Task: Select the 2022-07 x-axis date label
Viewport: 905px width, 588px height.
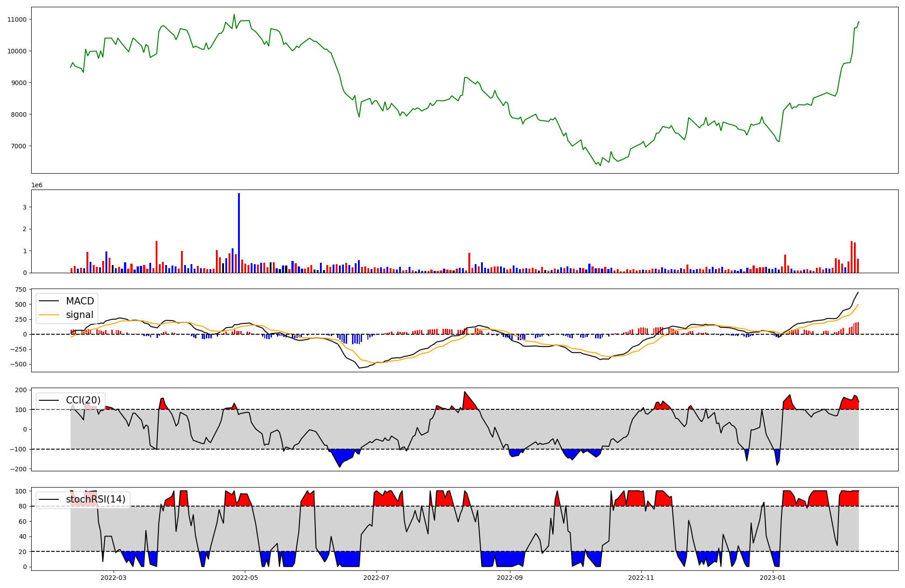Action: [376, 578]
